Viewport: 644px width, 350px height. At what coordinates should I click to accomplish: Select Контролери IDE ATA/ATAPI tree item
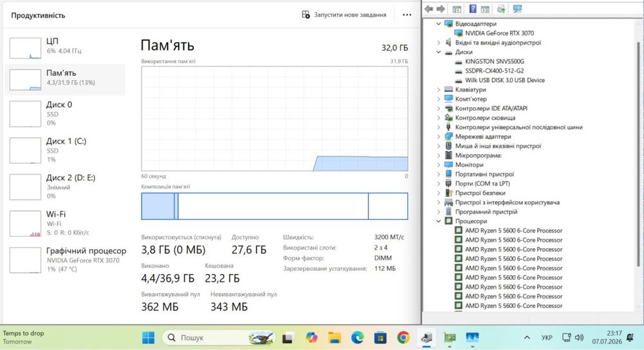point(491,108)
